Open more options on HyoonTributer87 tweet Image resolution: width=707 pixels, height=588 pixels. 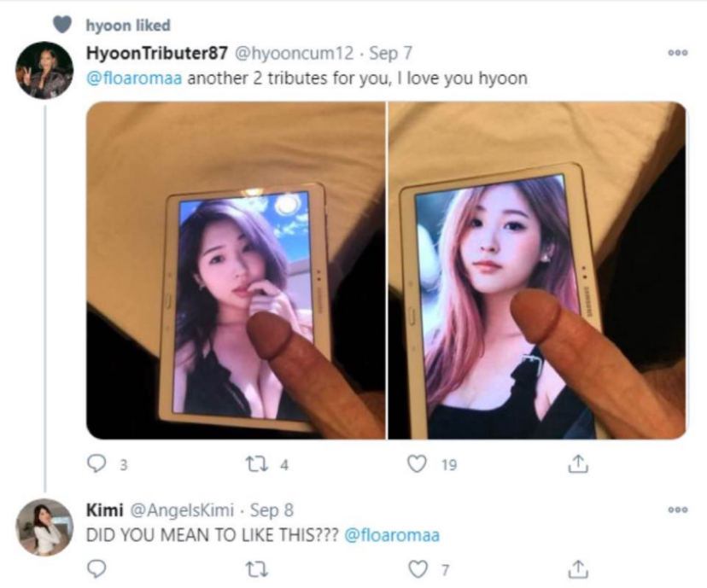(x=678, y=53)
